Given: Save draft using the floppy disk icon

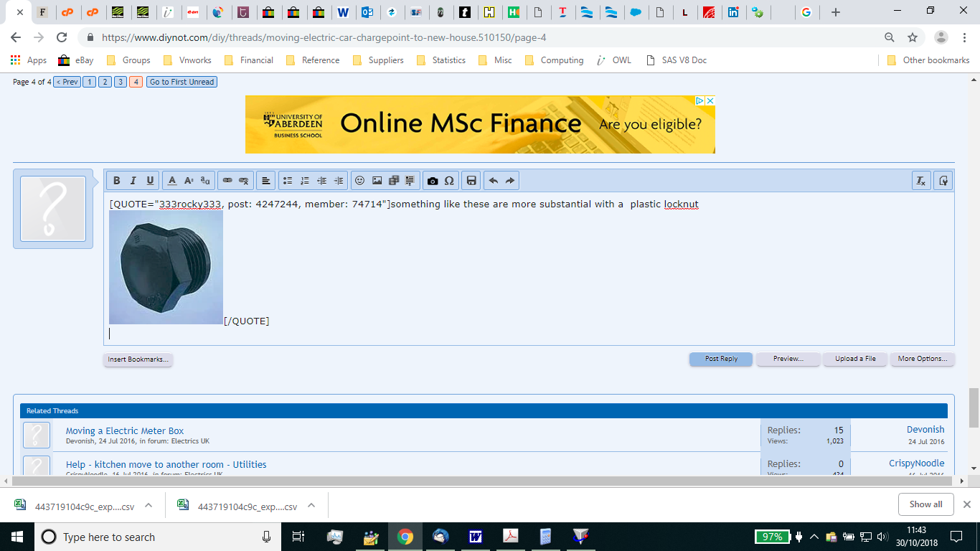Looking at the screenshot, I should pyautogui.click(x=471, y=181).
